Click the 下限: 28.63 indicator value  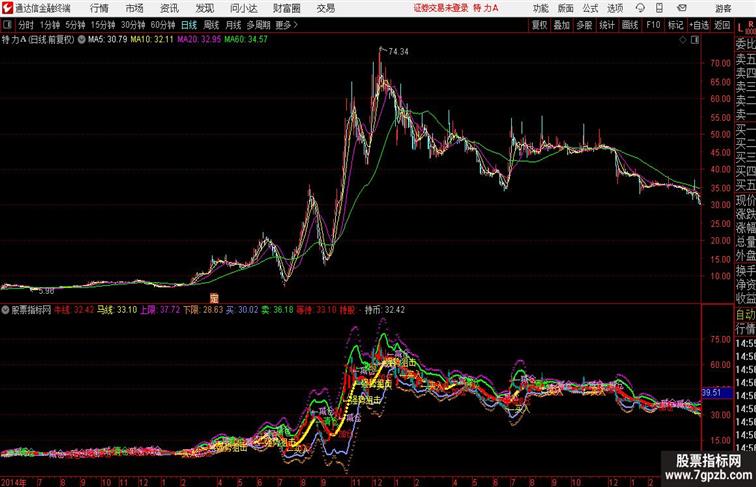203,310
